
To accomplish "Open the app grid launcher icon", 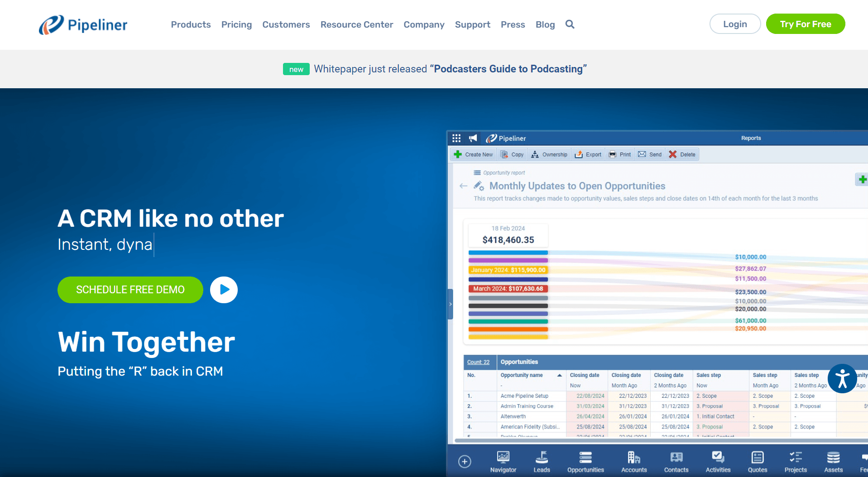I will (x=456, y=138).
